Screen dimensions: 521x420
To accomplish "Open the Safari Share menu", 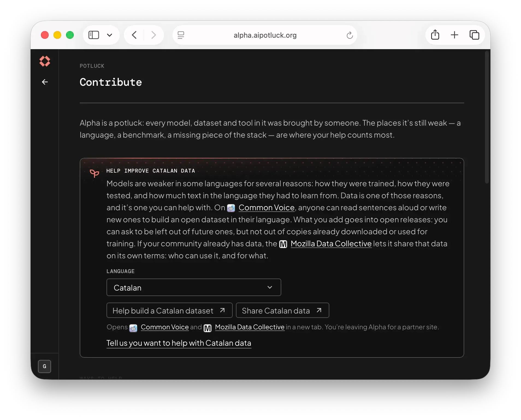I will click(x=435, y=35).
